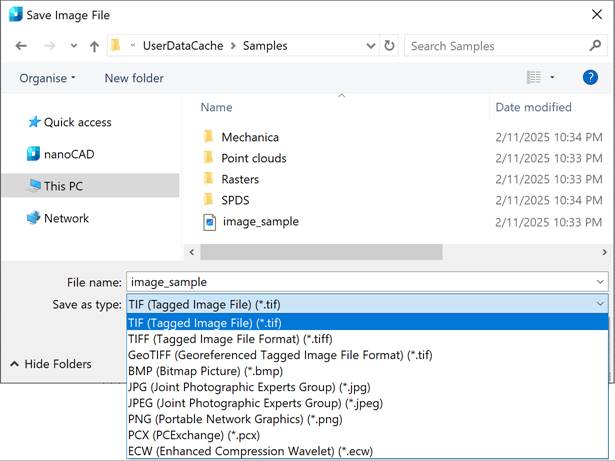Click the Network icon in navigation pane
Image resolution: width=615 pixels, height=461 pixels.
pos(34,218)
